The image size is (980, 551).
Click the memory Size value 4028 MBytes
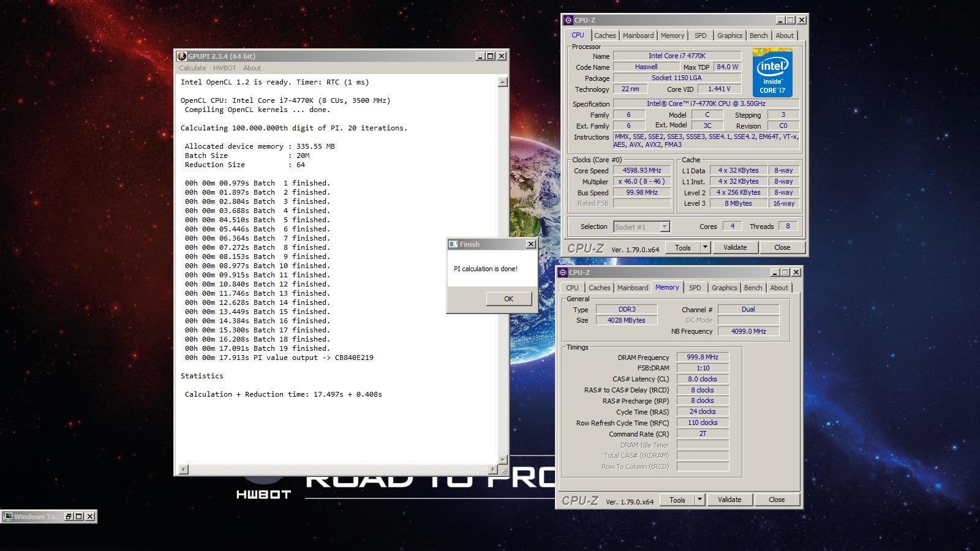626,320
